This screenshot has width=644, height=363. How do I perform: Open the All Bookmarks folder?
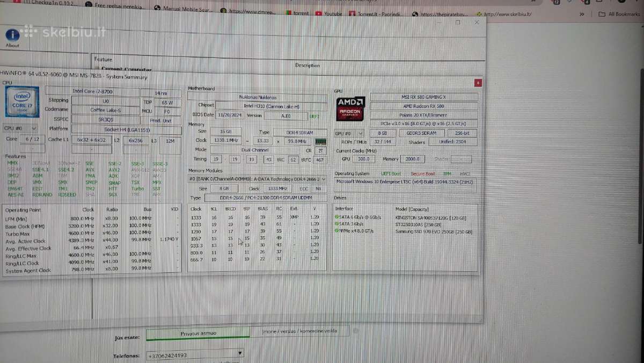tap(619, 14)
